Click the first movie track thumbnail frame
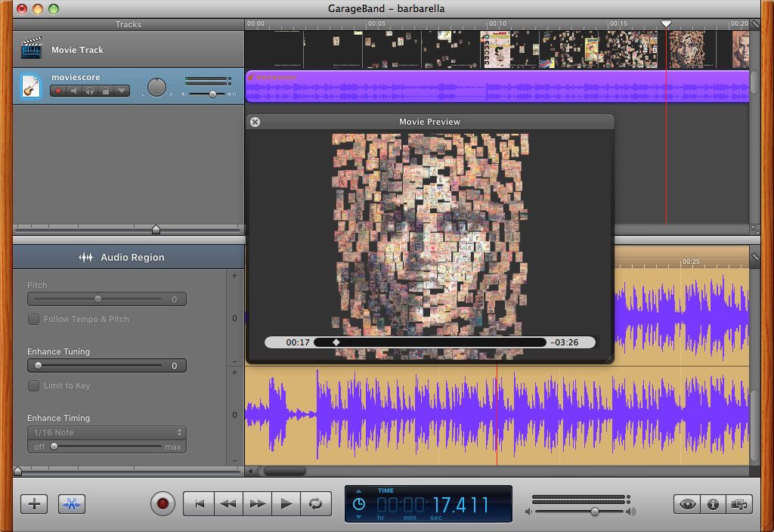The image size is (774, 532). click(274, 49)
